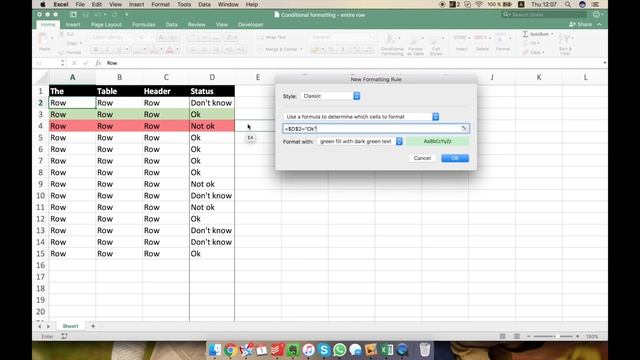
Task: Click the Spotlight search icon in menu bar
Action: tap(568, 4)
